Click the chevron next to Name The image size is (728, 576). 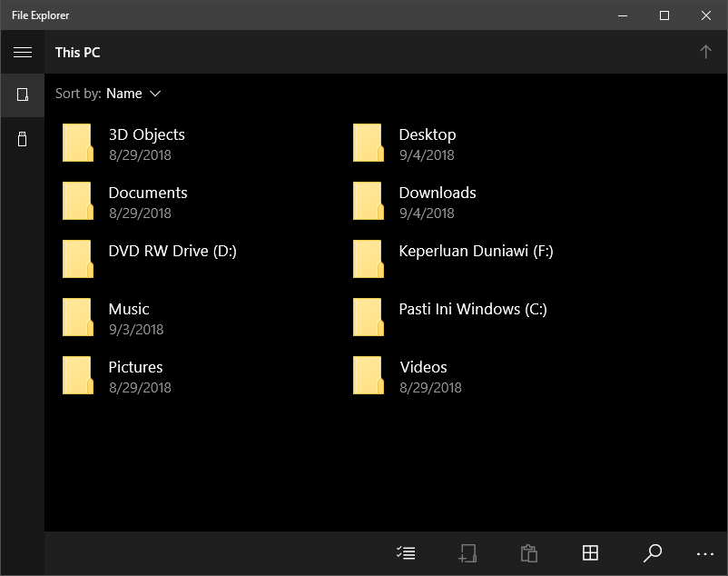tap(155, 94)
